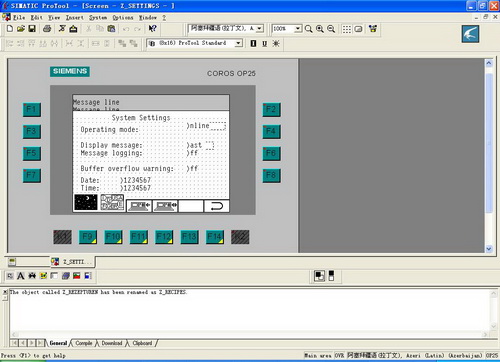The width and height of the screenshot is (500, 362).
Task: Click the F2 soft key button
Action: click(x=271, y=109)
